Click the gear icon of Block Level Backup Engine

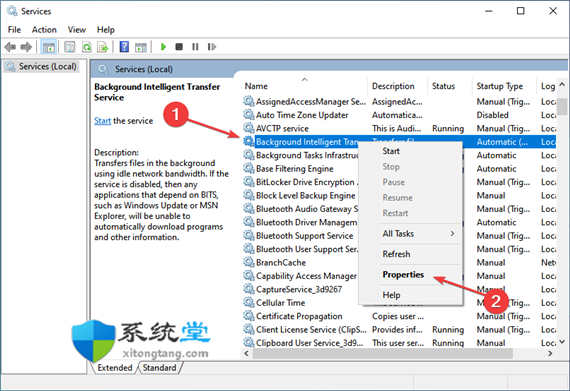click(x=249, y=196)
